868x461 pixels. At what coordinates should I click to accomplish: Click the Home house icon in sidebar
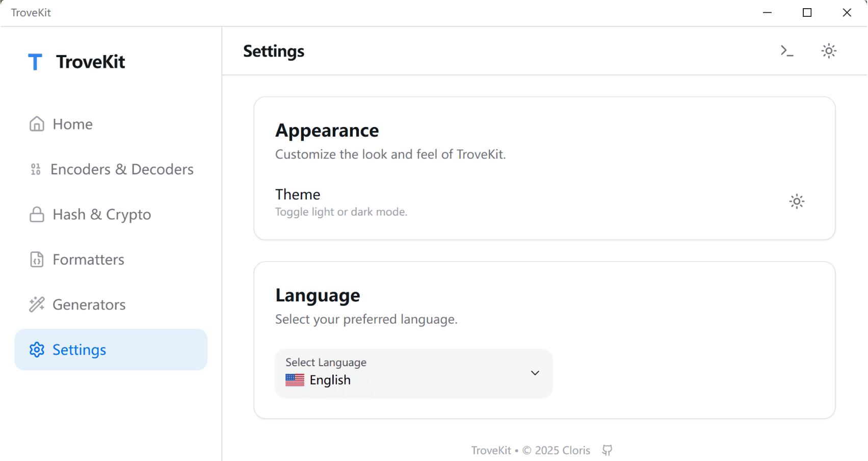[37, 124]
